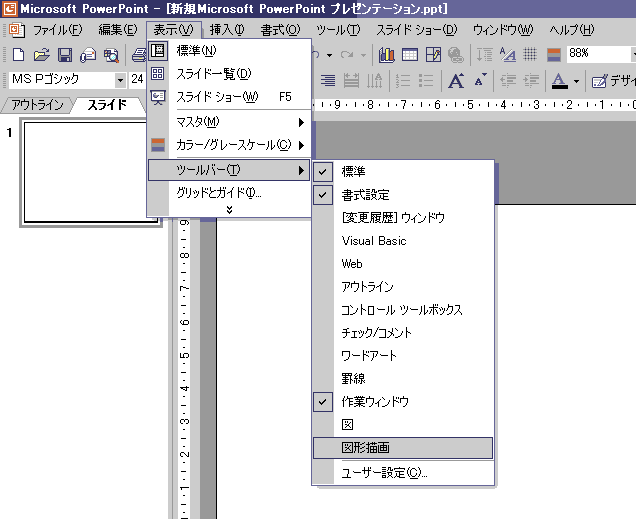Insert a table using the toolbar icon
Viewport: 636px width, 519px height.
(409, 54)
